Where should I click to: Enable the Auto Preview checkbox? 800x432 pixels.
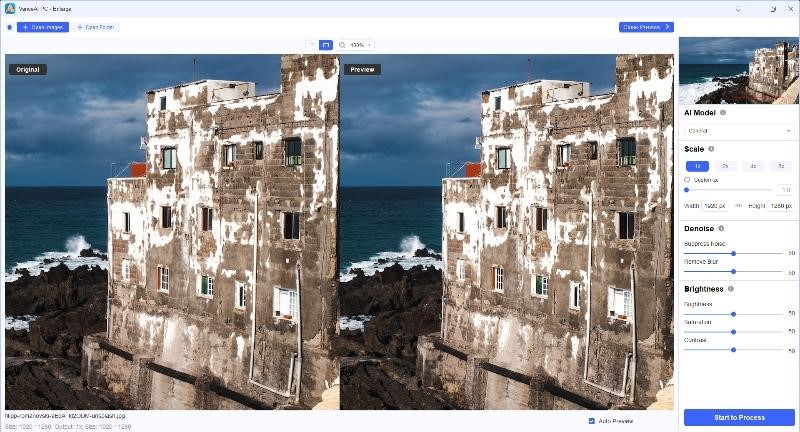point(591,421)
